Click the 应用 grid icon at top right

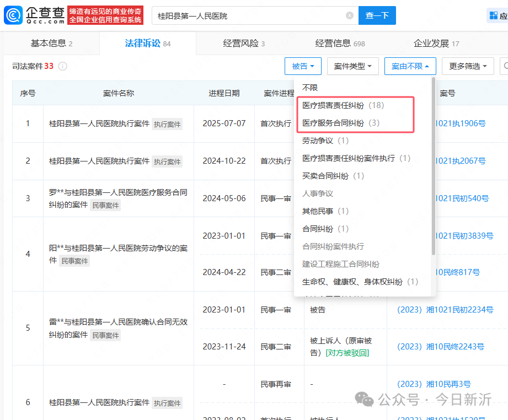click(494, 15)
